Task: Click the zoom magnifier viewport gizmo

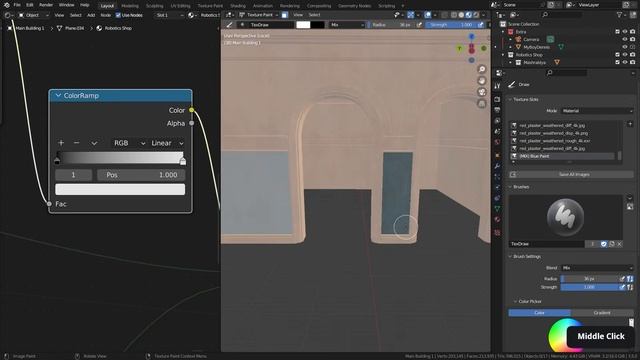Action: coord(482,69)
